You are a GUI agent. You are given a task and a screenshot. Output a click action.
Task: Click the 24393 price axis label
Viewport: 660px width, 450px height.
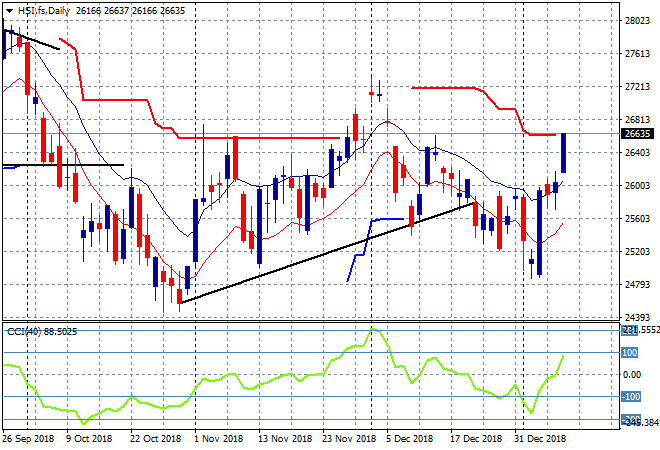[637, 317]
